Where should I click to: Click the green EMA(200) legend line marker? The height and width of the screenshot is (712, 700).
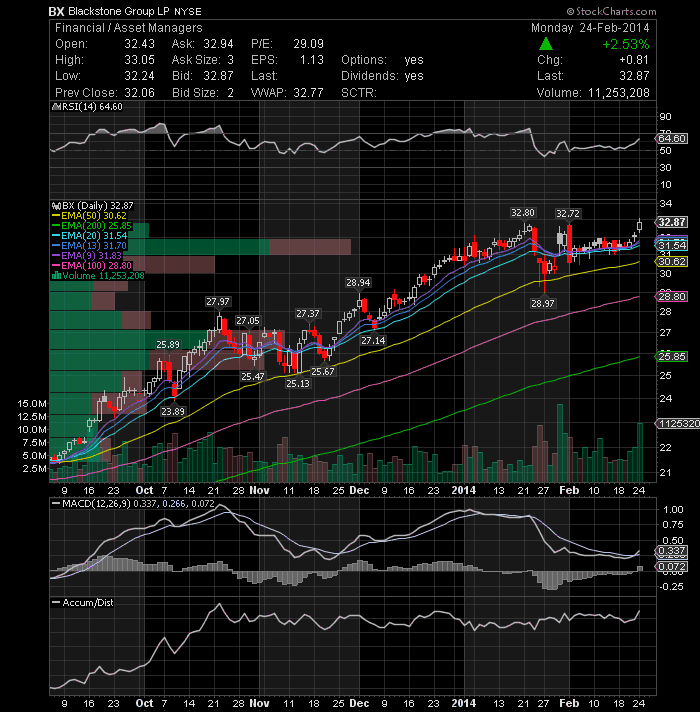(56, 226)
